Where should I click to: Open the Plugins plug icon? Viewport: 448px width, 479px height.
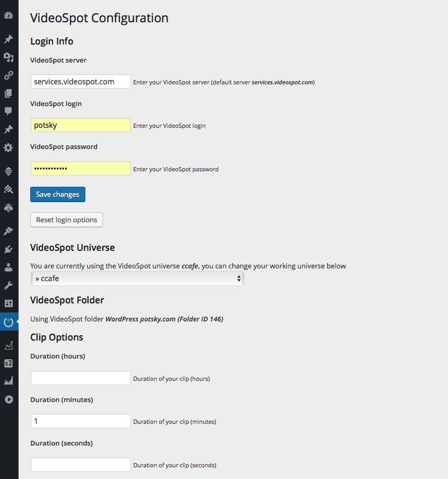(x=8, y=249)
